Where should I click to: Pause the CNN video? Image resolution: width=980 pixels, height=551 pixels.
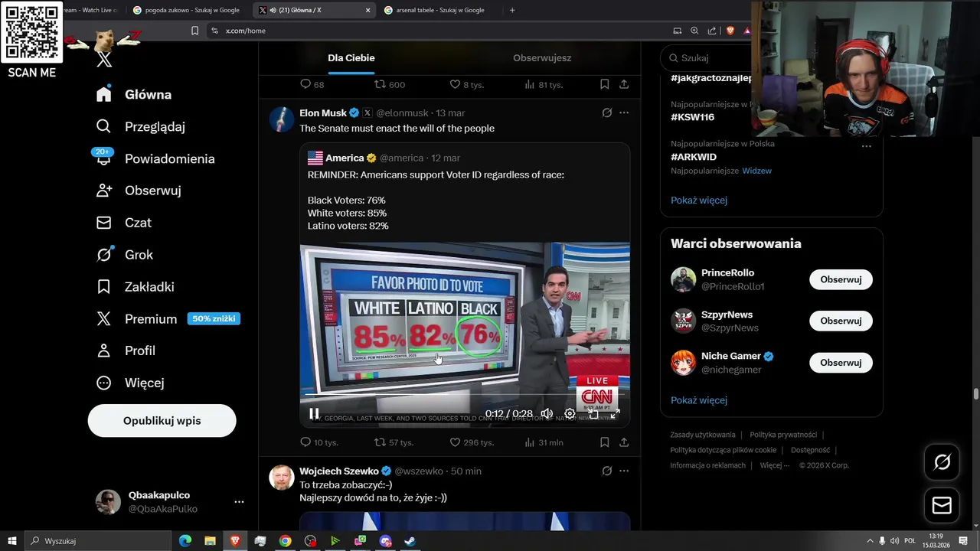pos(314,413)
